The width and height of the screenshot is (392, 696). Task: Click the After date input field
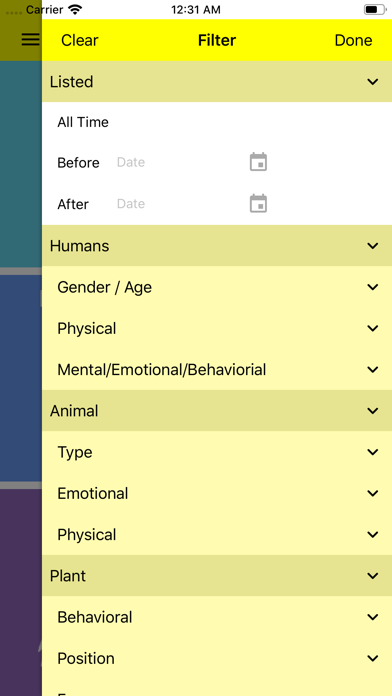point(178,204)
